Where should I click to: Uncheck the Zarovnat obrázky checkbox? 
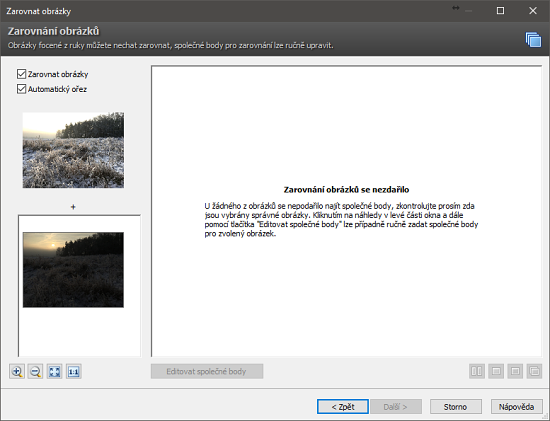tap(21, 74)
